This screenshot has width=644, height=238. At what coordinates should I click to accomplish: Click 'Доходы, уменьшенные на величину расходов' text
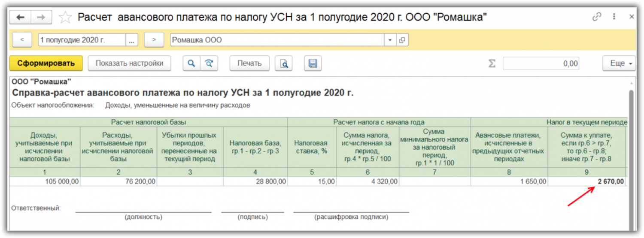coord(177,105)
